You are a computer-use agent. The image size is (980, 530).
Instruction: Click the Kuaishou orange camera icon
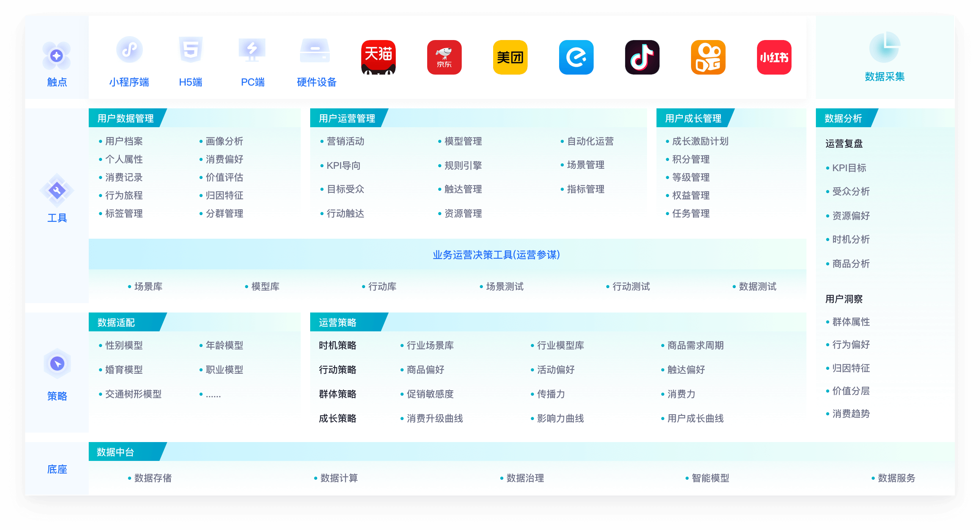(708, 57)
